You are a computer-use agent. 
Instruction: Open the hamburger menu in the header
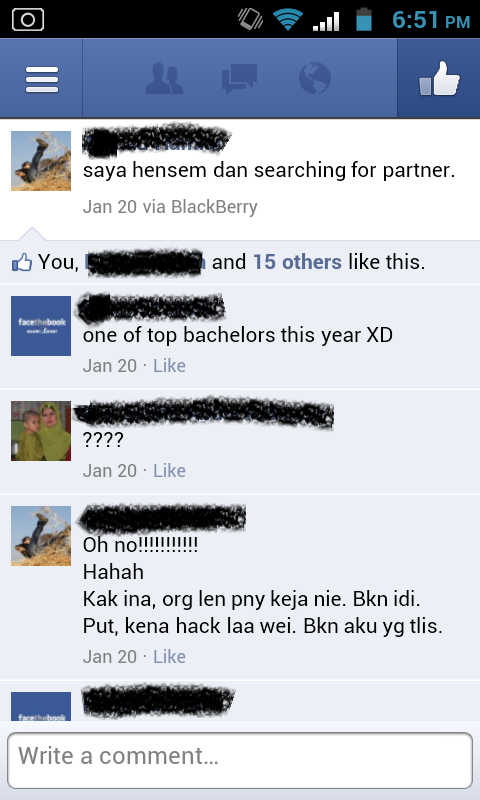pyautogui.click(x=42, y=80)
